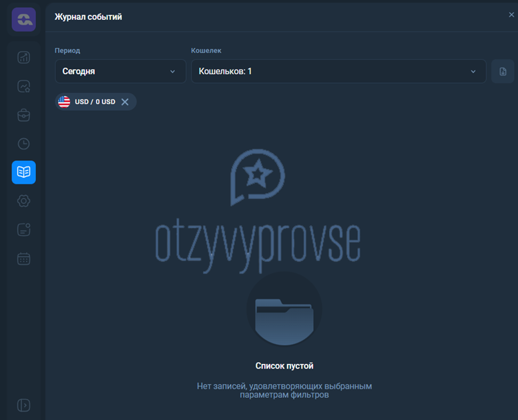The image size is (518, 420).
Task: Open the chart with star icon
Action: point(24,86)
